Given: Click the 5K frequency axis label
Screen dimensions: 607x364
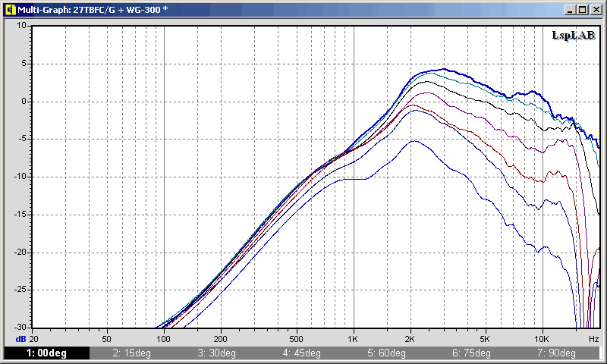Looking at the screenshot, I should 485,339.
